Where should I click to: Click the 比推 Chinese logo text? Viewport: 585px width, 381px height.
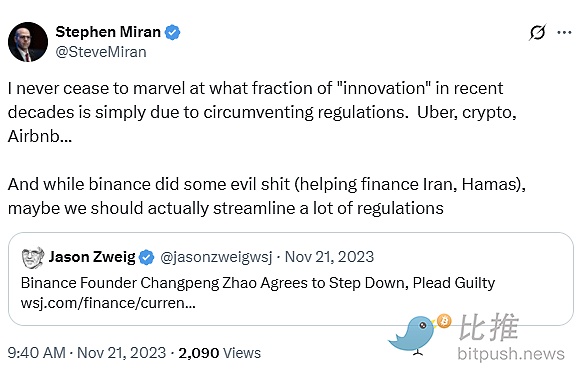(488, 327)
